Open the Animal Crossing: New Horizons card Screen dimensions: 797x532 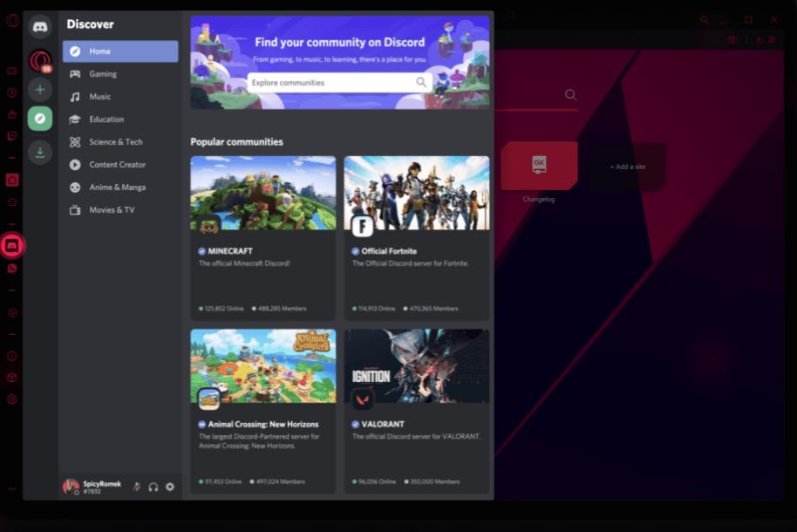pyautogui.click(x=262, y=411)
